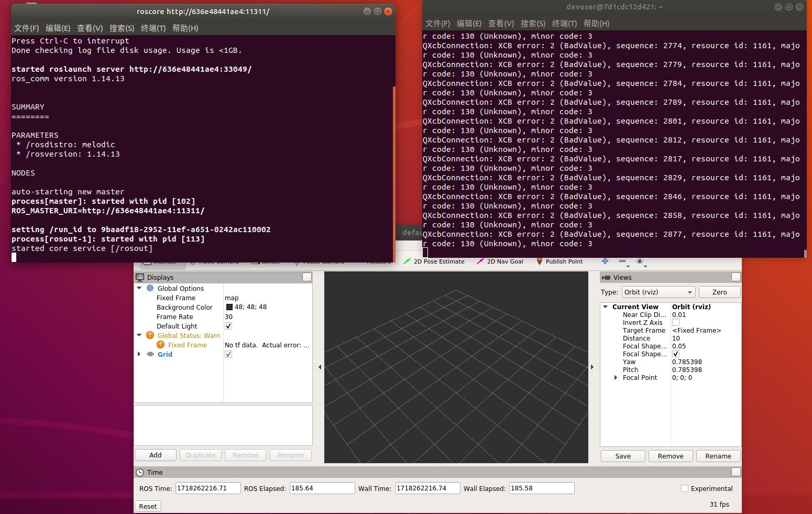This screenshot has height=514, width=812.
Task: Open 文件(F) menu in roscore terminal
Action: pos(26,28)
